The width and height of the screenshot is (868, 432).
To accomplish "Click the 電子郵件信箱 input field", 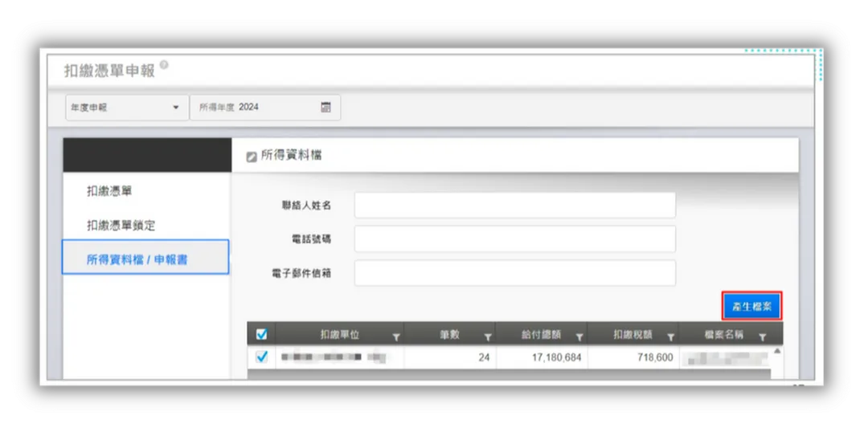I will click(515, 273).
